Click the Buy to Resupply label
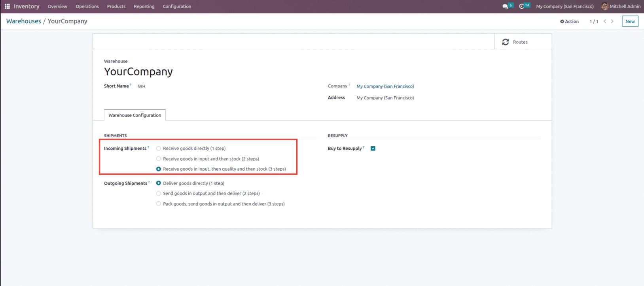Screen dimensions: 644x286 [345, 149]
